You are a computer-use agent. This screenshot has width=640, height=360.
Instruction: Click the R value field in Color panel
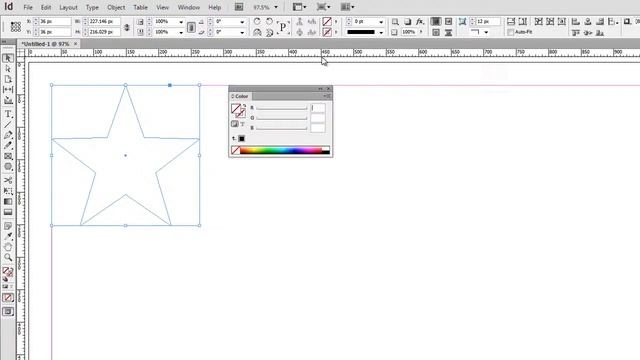[x=318, y=108]
